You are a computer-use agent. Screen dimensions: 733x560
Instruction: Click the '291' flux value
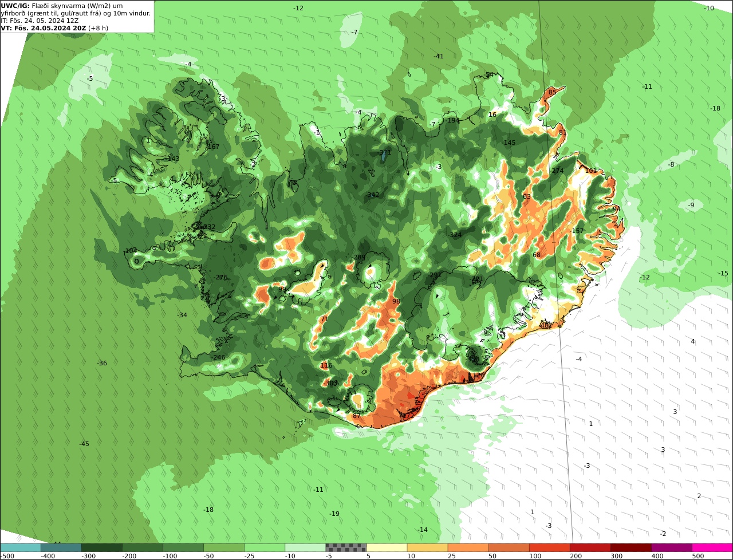click(x=435, y=275)
